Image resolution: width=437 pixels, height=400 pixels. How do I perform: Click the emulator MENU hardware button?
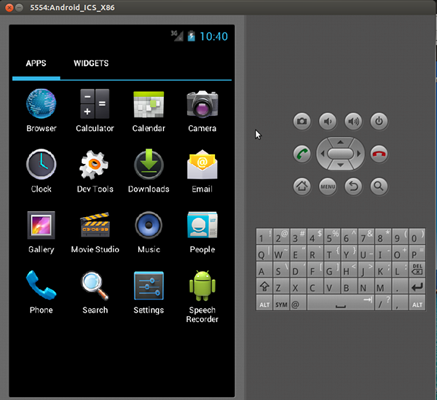click(328, 186)
